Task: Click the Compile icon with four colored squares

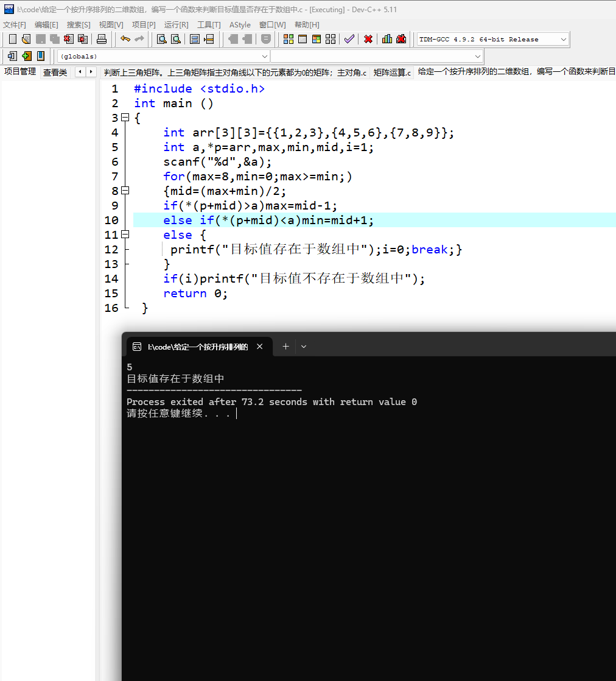Action: [289, 39]
